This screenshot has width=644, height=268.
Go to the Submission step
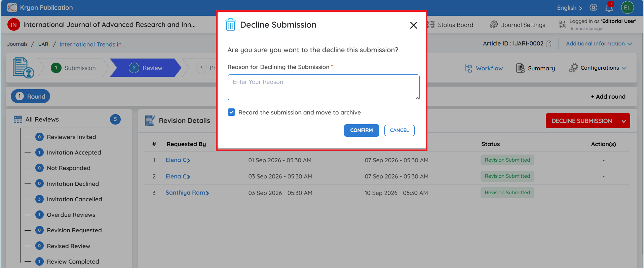pos(73,68)
